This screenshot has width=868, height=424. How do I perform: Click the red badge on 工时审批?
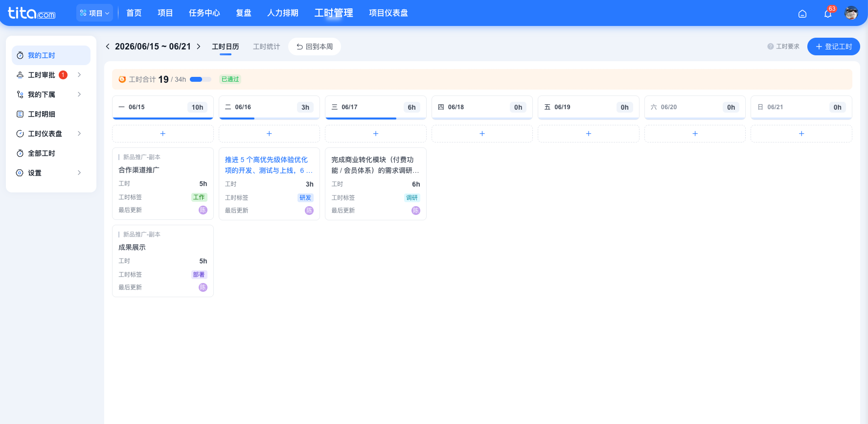click(63, 75)
